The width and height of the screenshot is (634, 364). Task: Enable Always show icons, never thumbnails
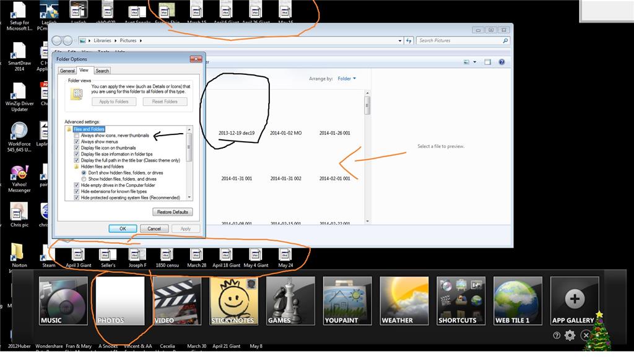[x=76, y=136]
